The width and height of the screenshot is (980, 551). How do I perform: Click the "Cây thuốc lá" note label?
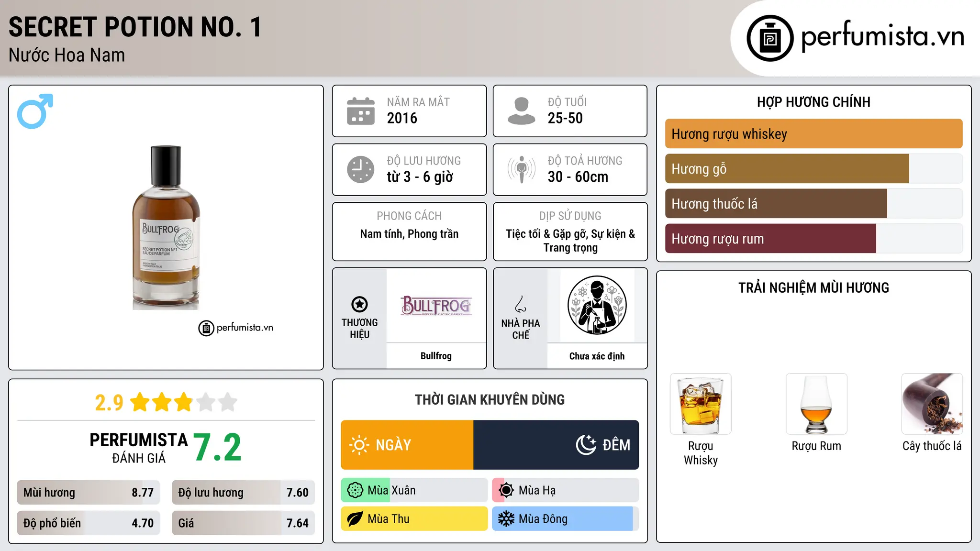(x=932, y=446)
